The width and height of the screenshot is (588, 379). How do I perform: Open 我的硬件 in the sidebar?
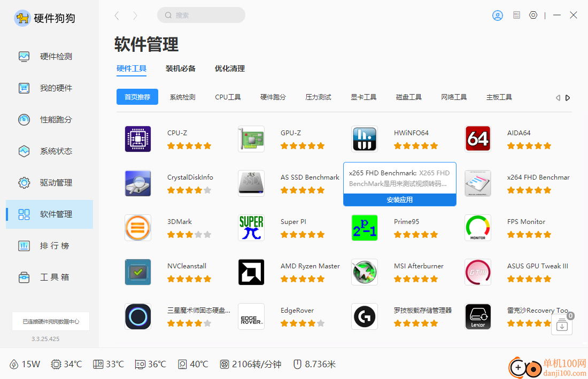click(50, 88)
